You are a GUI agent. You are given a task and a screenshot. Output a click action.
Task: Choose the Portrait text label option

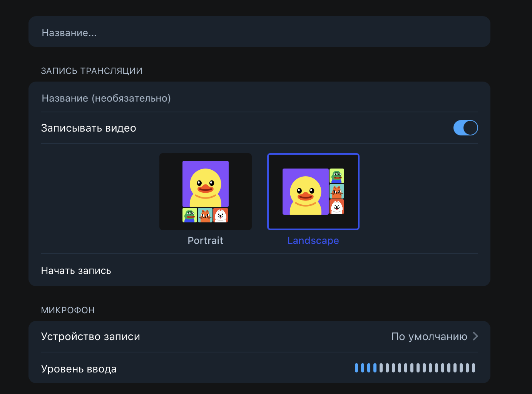point(205,240)
